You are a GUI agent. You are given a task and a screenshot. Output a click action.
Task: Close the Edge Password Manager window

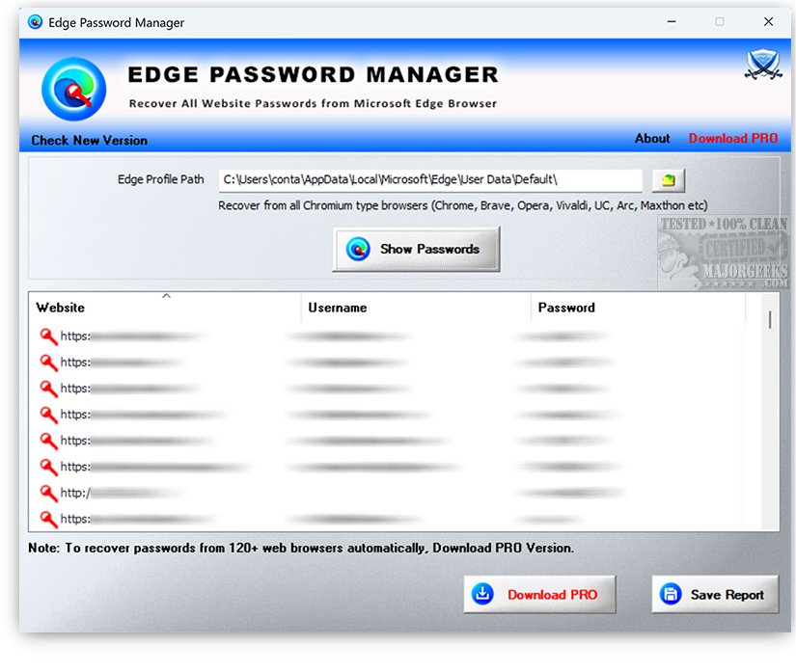click(768, 22)
